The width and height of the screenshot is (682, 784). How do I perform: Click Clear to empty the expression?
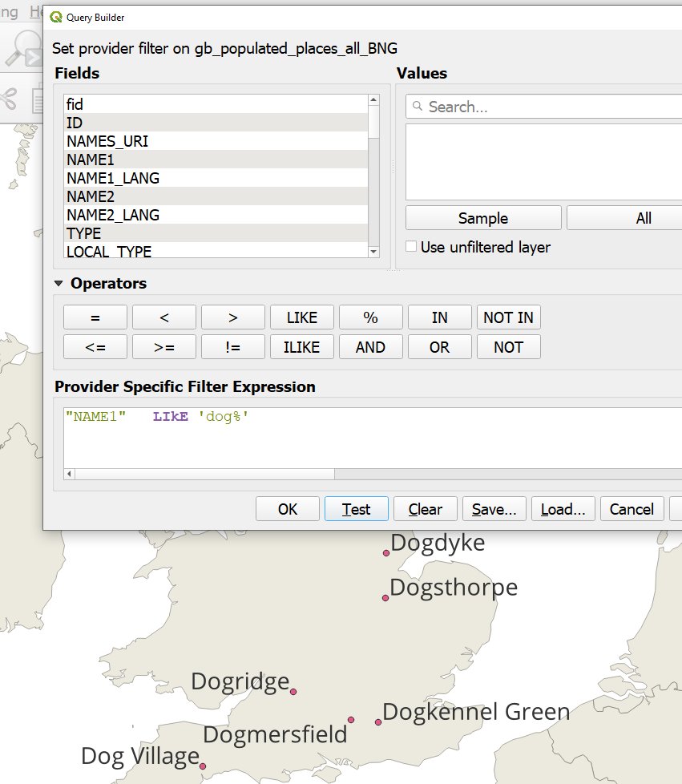click(x=425, y=508)
